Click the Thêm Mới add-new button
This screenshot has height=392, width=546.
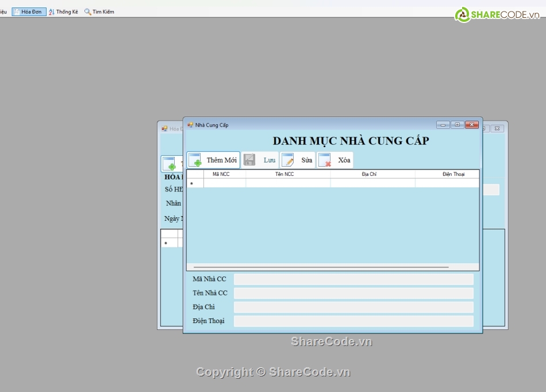point(213,160)
